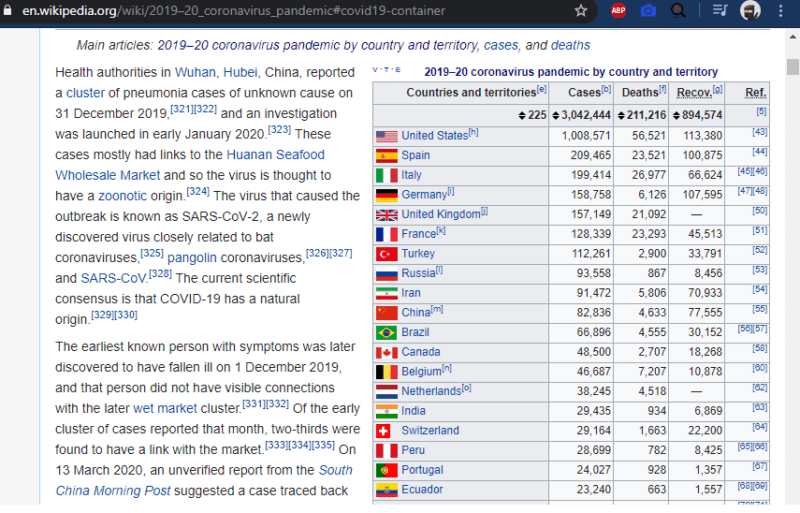800x513 pixels.
Task: Click the United States flag icon
Action: (x=386, y=136)
